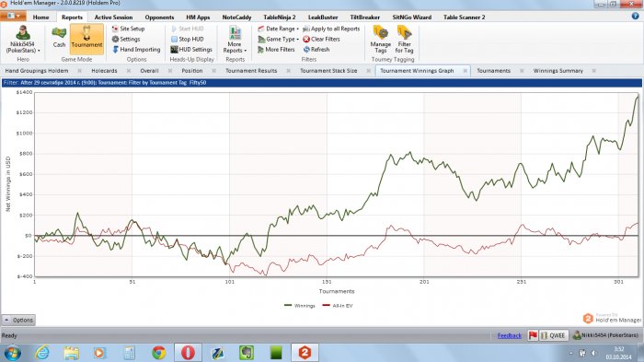Screen dimensions: 644x362
Task: Open the Game Type dropdown
Action: (x=278, y=39)
